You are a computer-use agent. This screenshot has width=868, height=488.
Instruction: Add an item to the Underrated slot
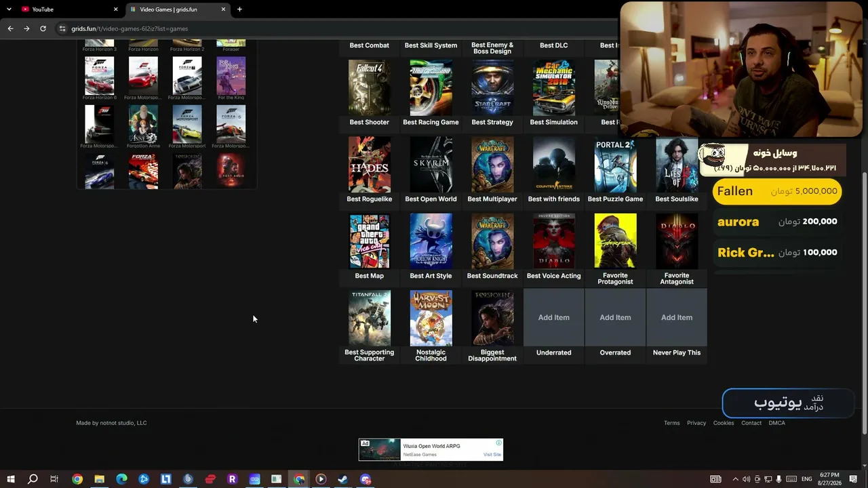click(x=554, y=317)
